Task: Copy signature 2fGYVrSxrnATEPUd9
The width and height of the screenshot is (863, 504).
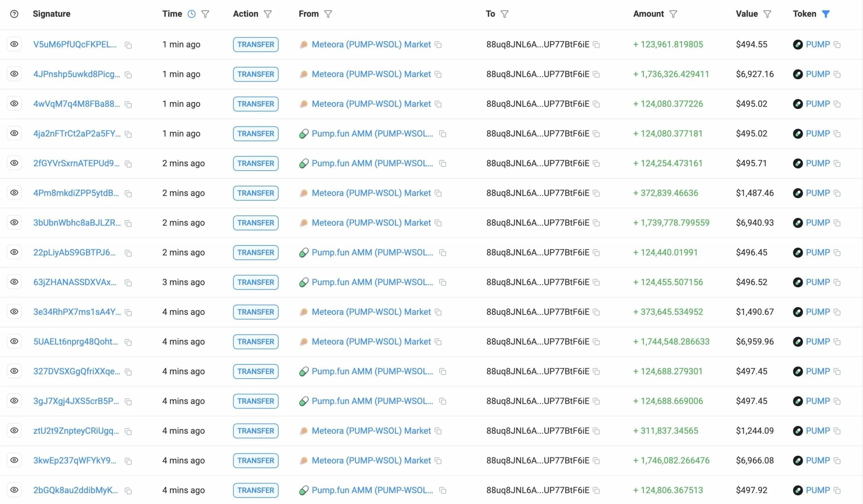Action: pyautogui.click(x=128, y=165)
